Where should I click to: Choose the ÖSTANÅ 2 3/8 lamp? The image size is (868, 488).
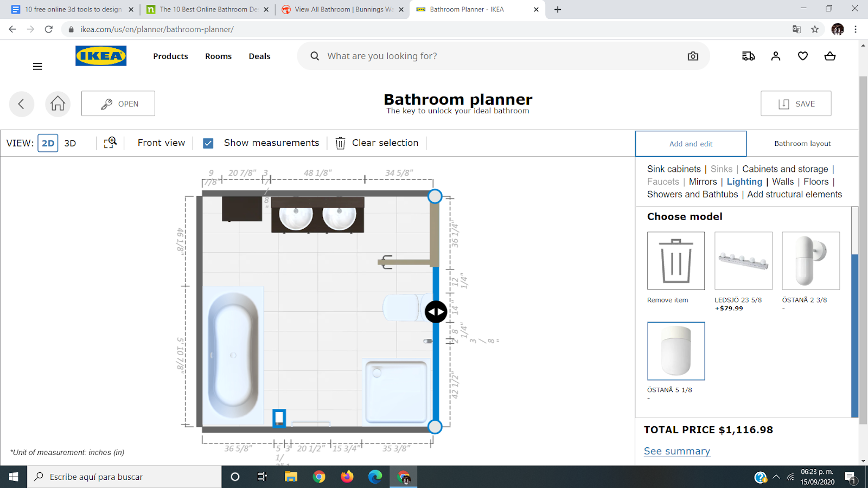pos(810,261)
